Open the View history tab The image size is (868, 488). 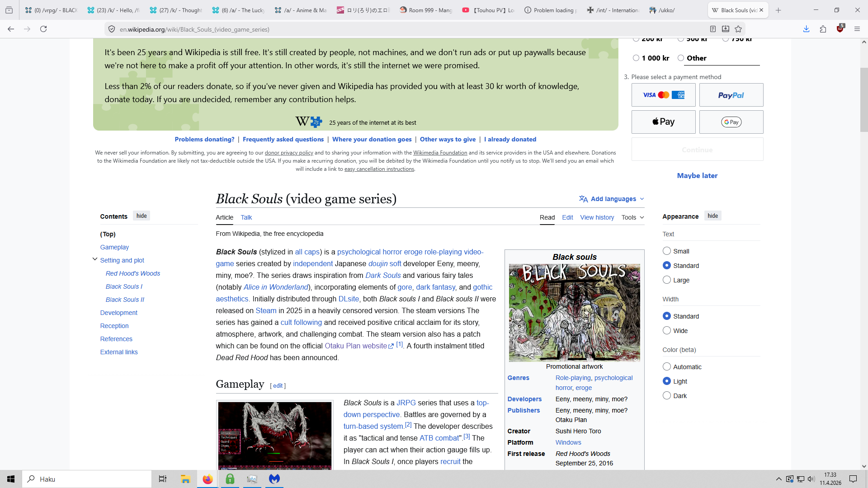point(597,217)
